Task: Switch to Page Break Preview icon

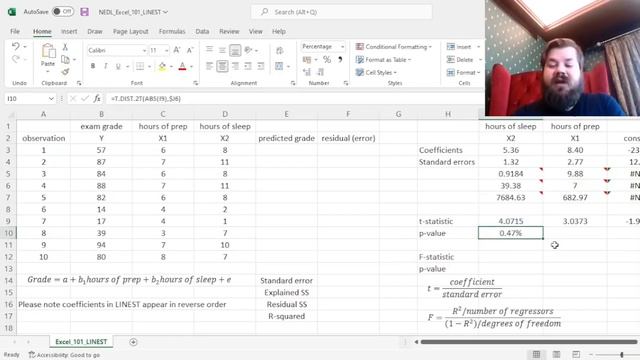Action: (x=576, y=354)
